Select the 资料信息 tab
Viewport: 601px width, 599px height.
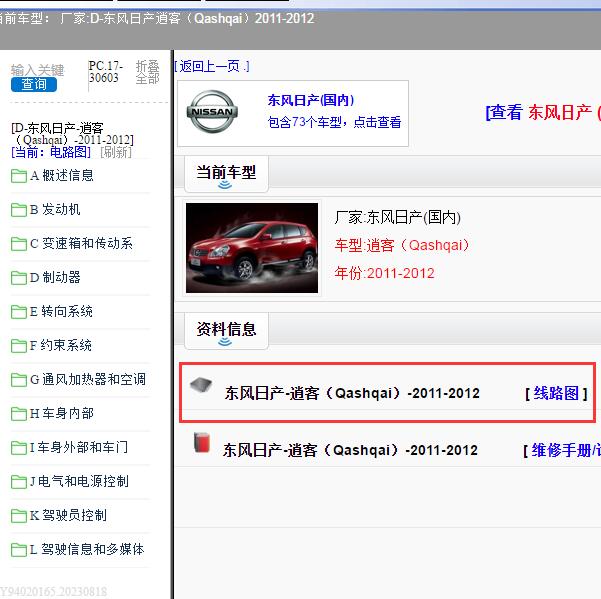coord(226,331)
